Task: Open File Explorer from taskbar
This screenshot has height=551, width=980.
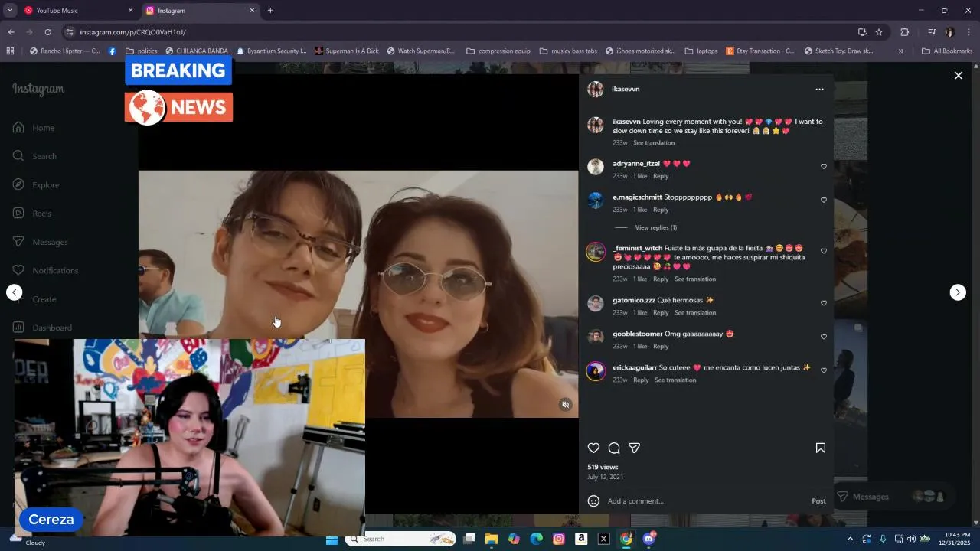Action: coord(492,539)
